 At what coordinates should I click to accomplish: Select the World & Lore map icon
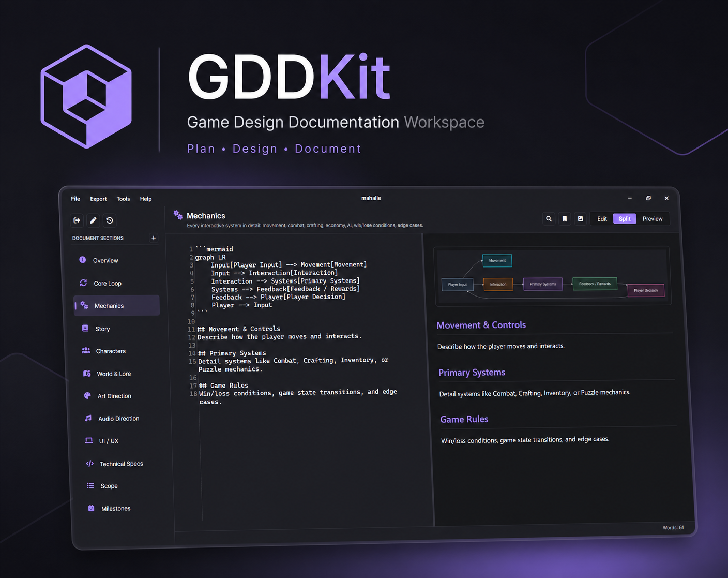click(87, 373)
